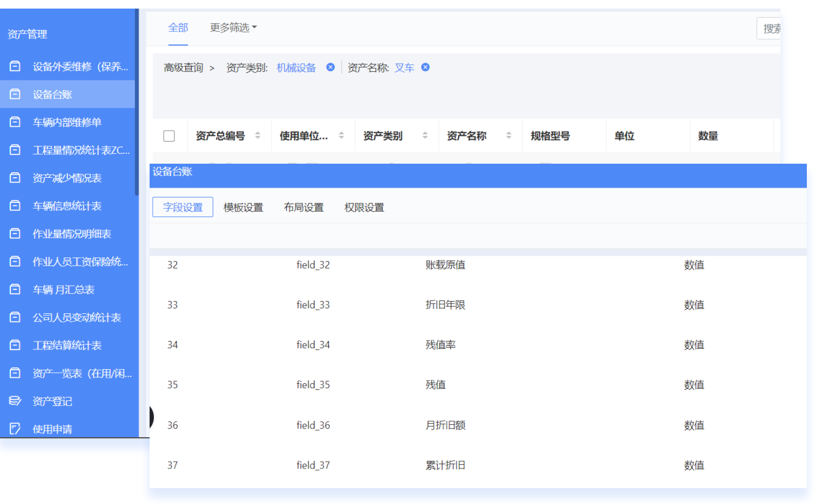Click the field_36 cell
This screenshot has height=504, width=824.
pos(313,425)
